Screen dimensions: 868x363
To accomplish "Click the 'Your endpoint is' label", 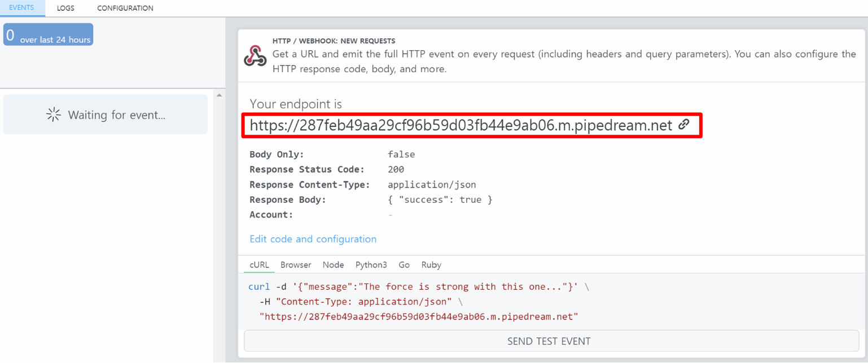I will click(x=296, y=104).
